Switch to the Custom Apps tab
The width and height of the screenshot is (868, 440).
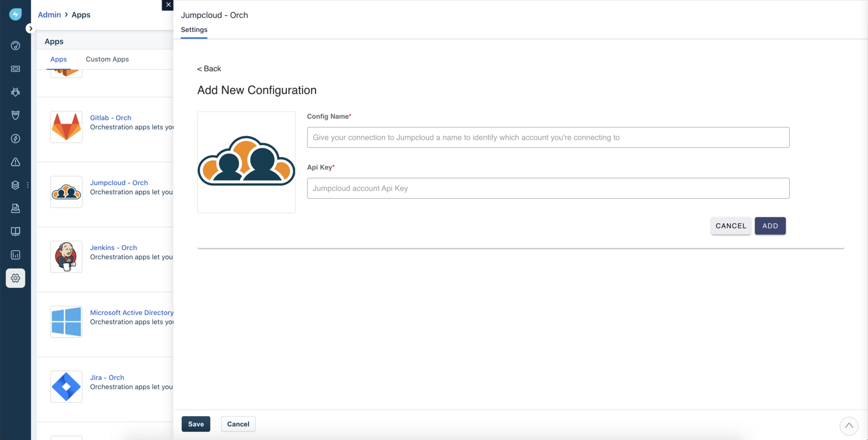pos(107,59)
